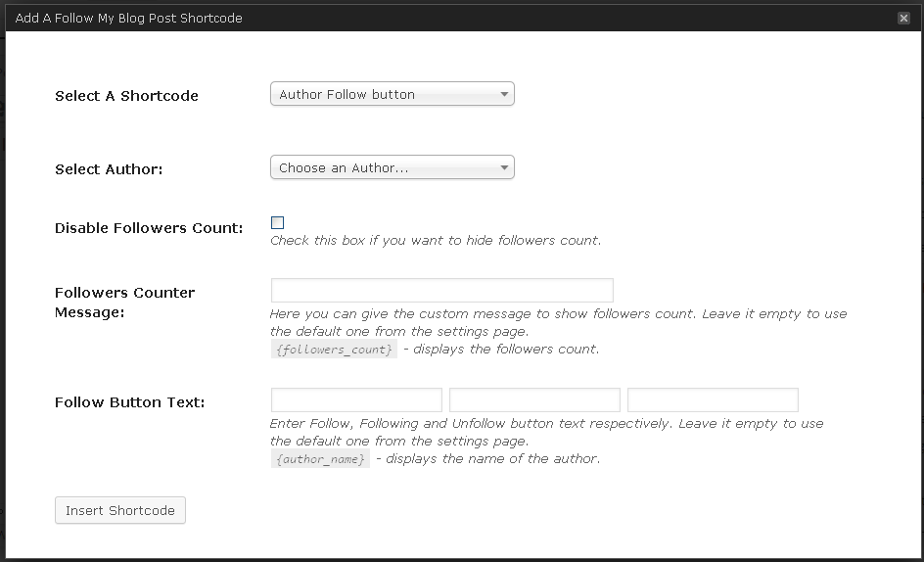Click the {author_name} placeholder tag
924x562 pixels.
pyautogui.click(x=320, y=459)
